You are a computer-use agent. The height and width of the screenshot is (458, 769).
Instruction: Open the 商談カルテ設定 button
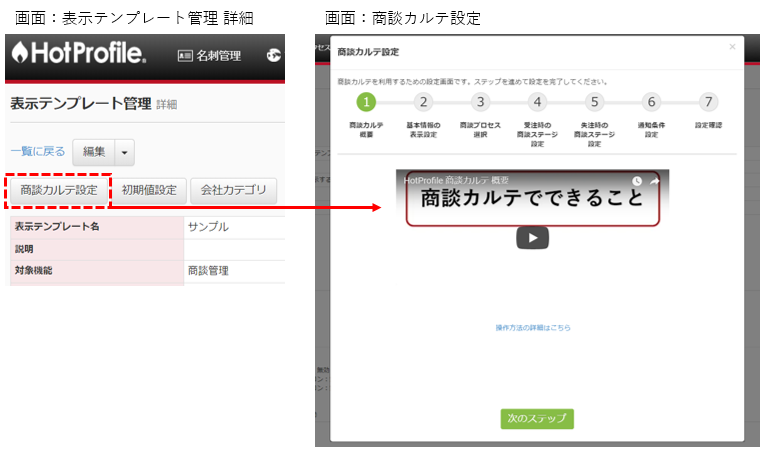59,190
